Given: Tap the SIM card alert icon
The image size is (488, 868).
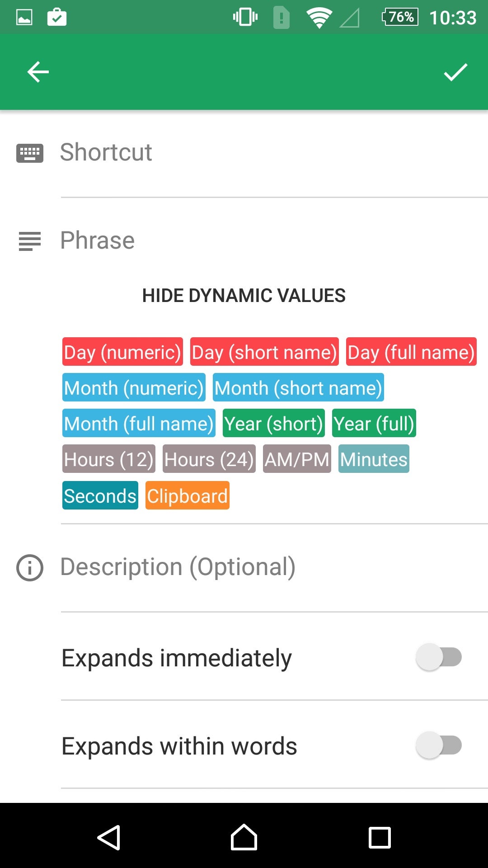Looking at the screenshot, I should tap(282, 18).
